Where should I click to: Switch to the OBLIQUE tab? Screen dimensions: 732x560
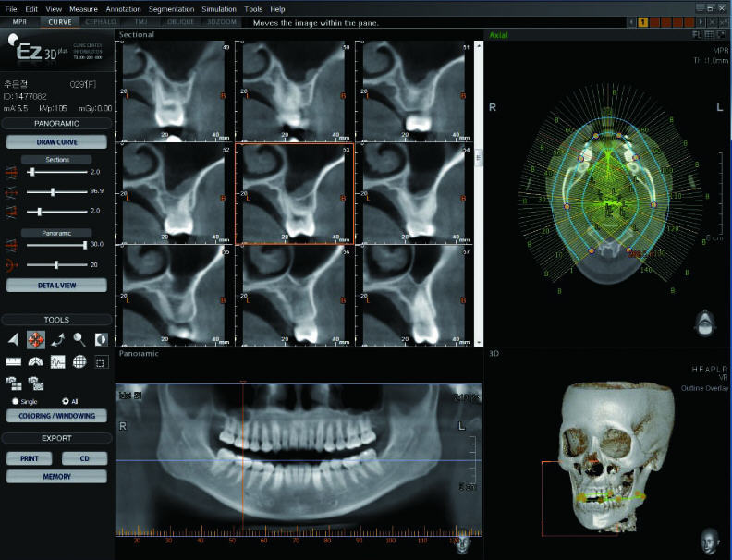tap(180, 22)
